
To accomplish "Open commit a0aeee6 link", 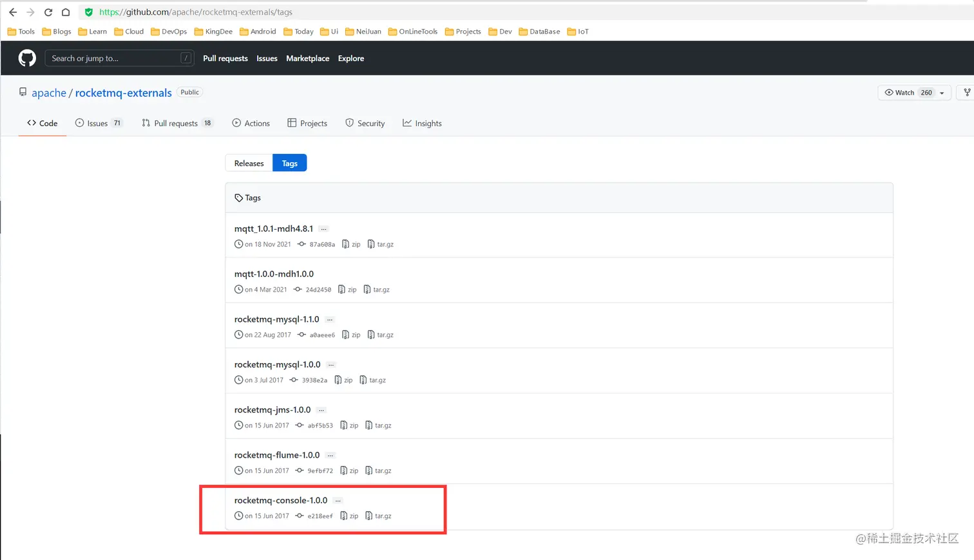I will coord(322,335).
